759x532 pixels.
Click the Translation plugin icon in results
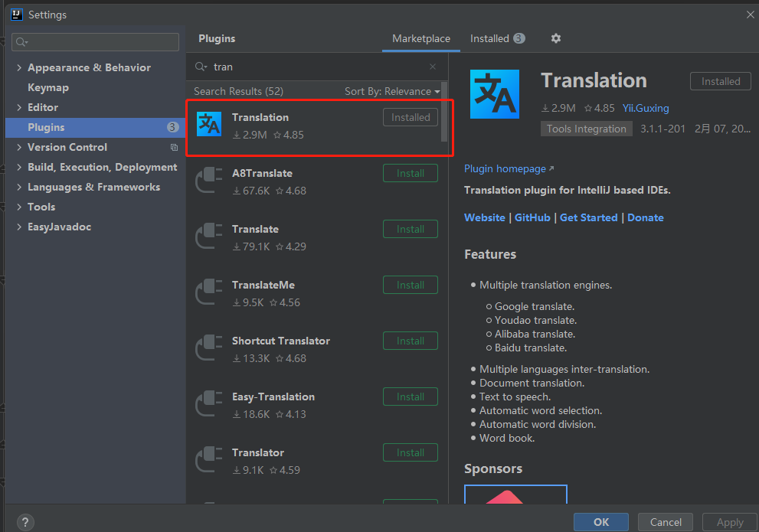pyautogui.click(x=209, y=124)
